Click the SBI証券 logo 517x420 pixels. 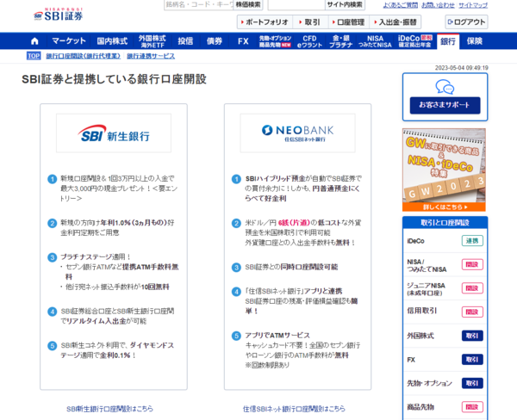(x=58, y=15)
